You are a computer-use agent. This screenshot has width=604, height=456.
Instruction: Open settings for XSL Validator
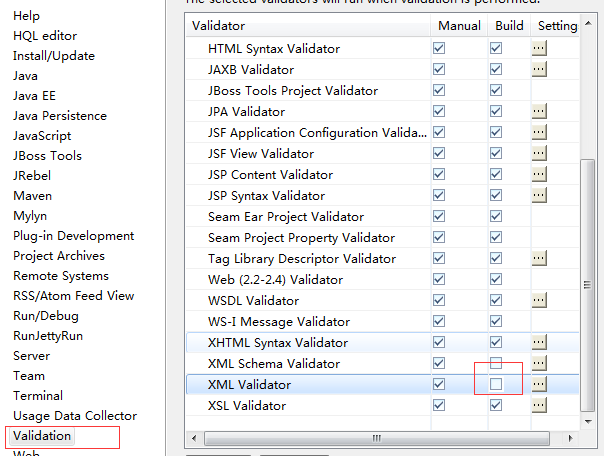pos(539,405)
